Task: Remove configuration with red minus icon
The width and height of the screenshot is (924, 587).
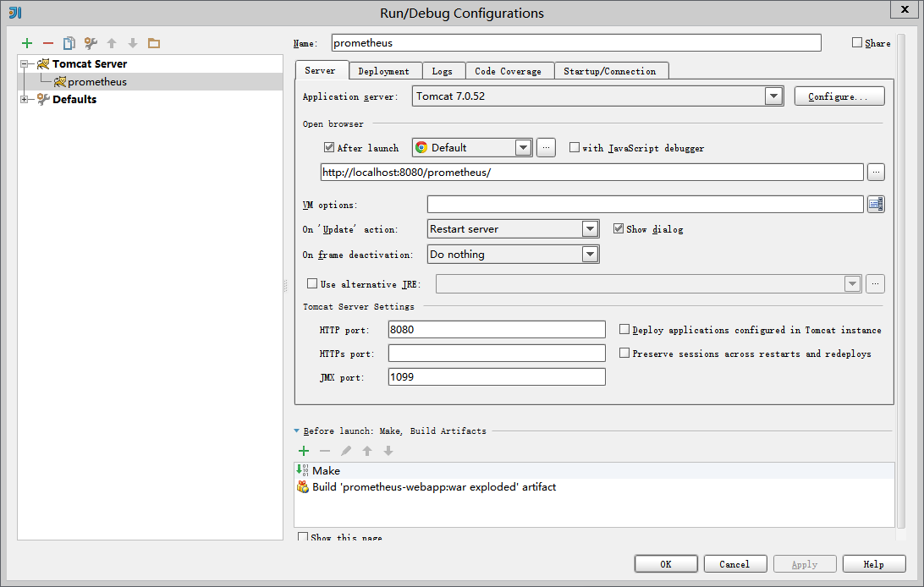Action: 48,43
